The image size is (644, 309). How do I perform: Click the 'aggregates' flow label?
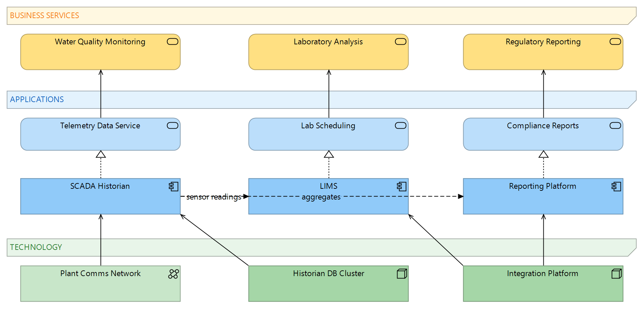[321, 197]
